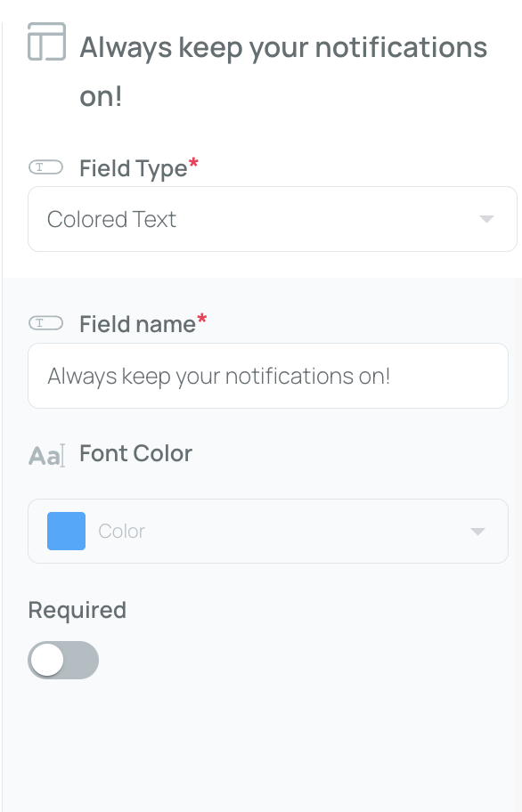Click the arrow in the Color dropdown
The height and width of the screenshot is (812, 522).
[x=477, y=532]
